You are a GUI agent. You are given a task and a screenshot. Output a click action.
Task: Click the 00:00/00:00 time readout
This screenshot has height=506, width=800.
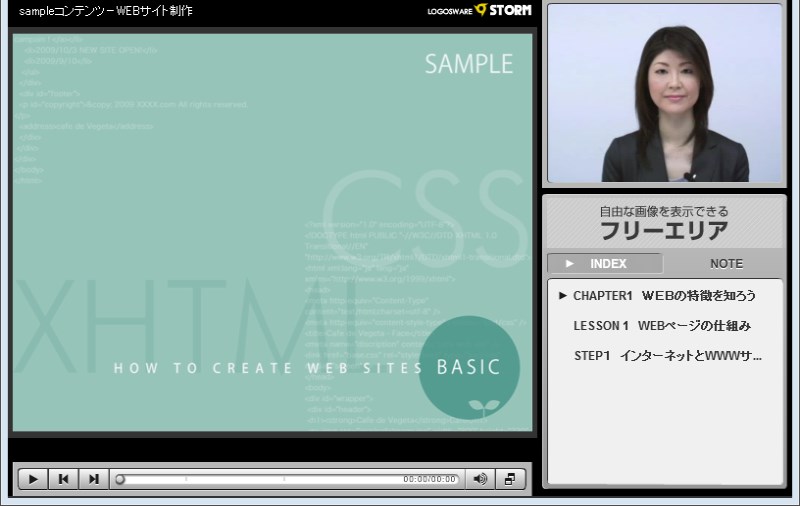pyautogui.click(x=429, y=479)
